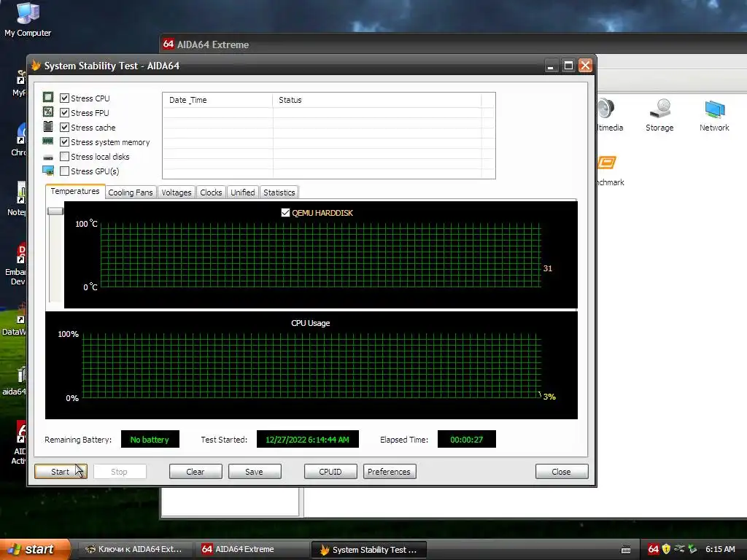Switch to Unified tab
This screenshot has height=560, width=747.
click(242, 192)
